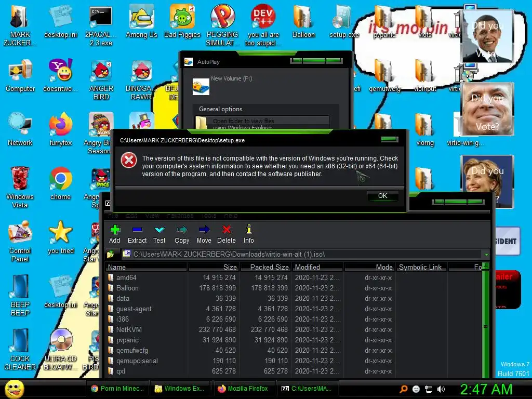The image size is (532, 399).
Task: Dismiss the error dialog with OK
Action: (383, 196)
